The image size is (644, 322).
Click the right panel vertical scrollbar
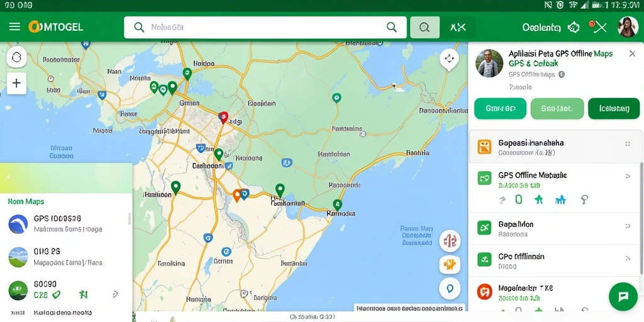(x=641, y=218)
